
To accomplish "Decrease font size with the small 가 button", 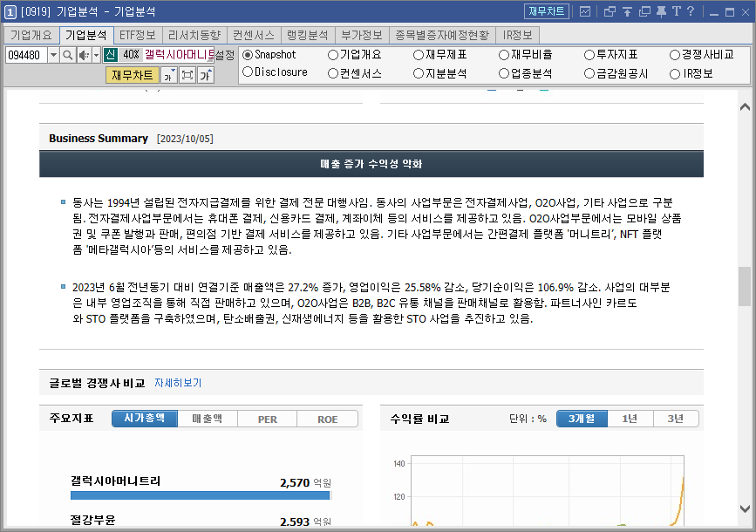I will (x=168, y=75).
